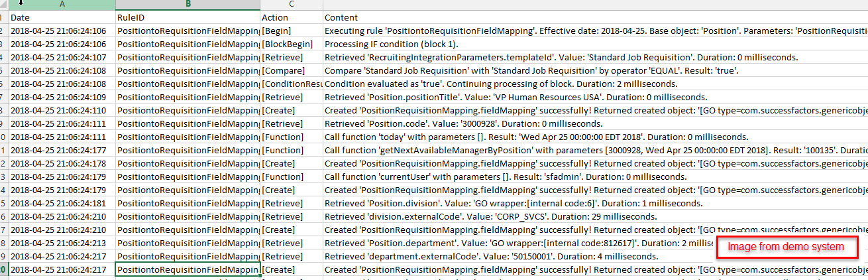Click the 'Image from demo system' red box
Viewport: 868px width, 280px height.
point(787,247)
